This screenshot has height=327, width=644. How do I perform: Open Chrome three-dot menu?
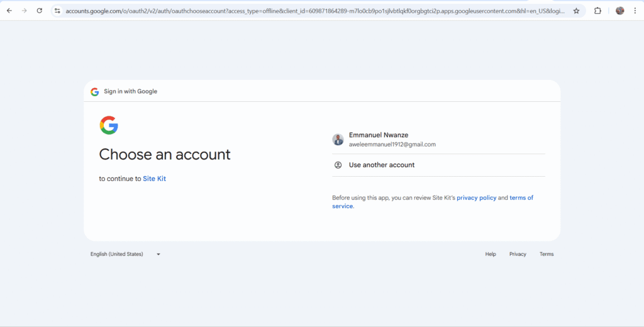pos(635,11)
